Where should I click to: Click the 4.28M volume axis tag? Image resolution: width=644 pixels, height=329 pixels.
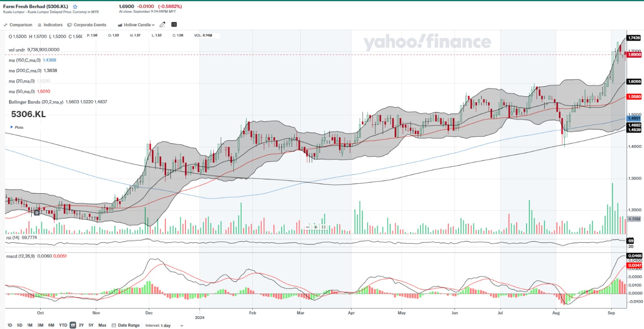[634, 219]
